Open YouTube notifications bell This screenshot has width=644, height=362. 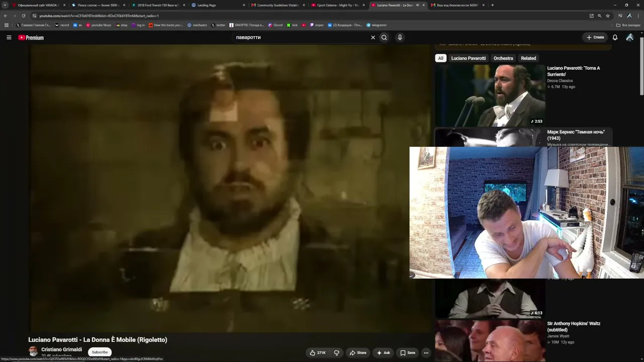pos(615,37)
